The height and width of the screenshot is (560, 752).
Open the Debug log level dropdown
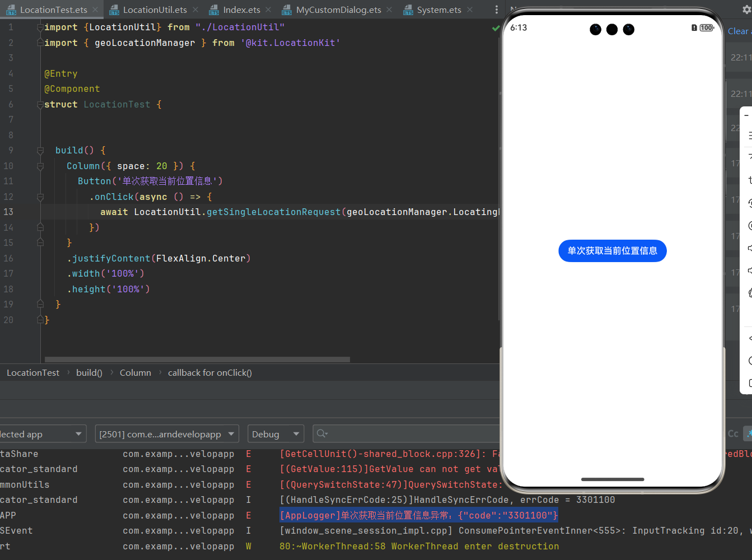(x=275, y=434)
